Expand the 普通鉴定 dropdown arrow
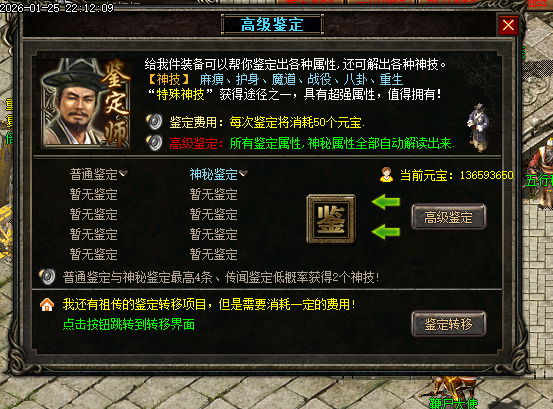The image size is (553, 409). pyautogui.click(x=123, y=173)
